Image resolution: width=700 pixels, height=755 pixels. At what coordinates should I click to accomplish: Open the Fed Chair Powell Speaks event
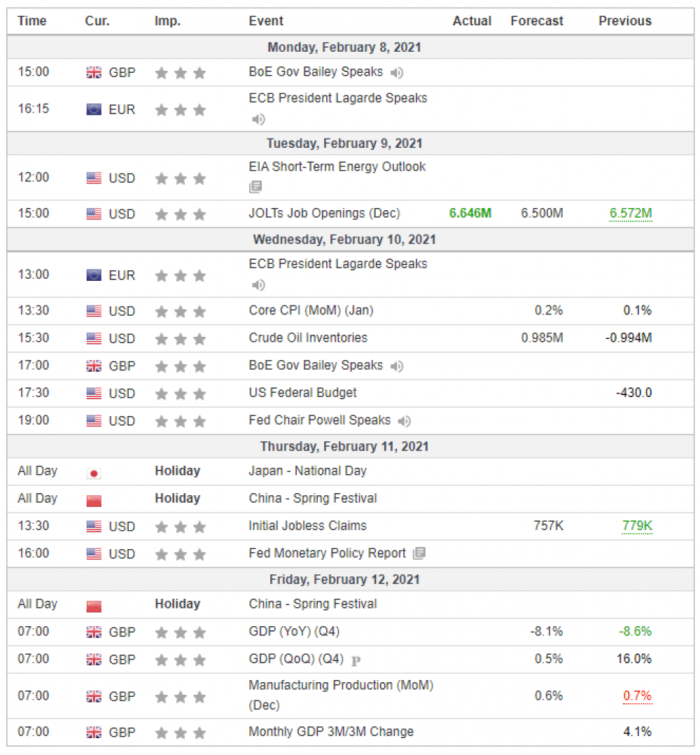click(x=319, y=420)
